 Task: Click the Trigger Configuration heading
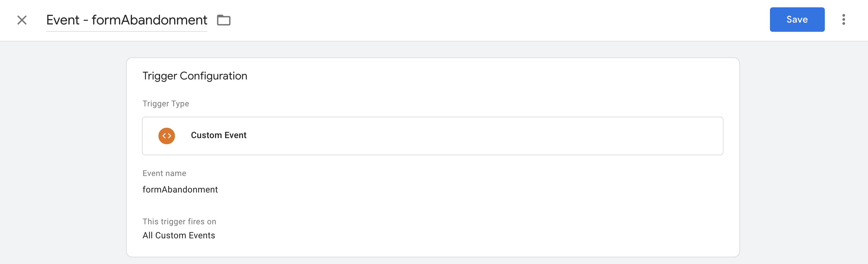(x=195, y=76)
